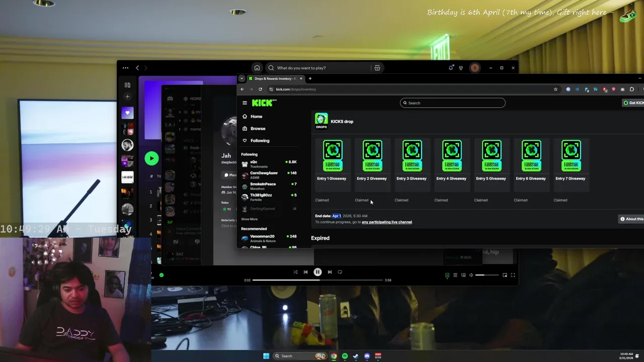This screenshot has width=644, height=362.
Task: Open Windows Start menu
Action: (266, 356)
